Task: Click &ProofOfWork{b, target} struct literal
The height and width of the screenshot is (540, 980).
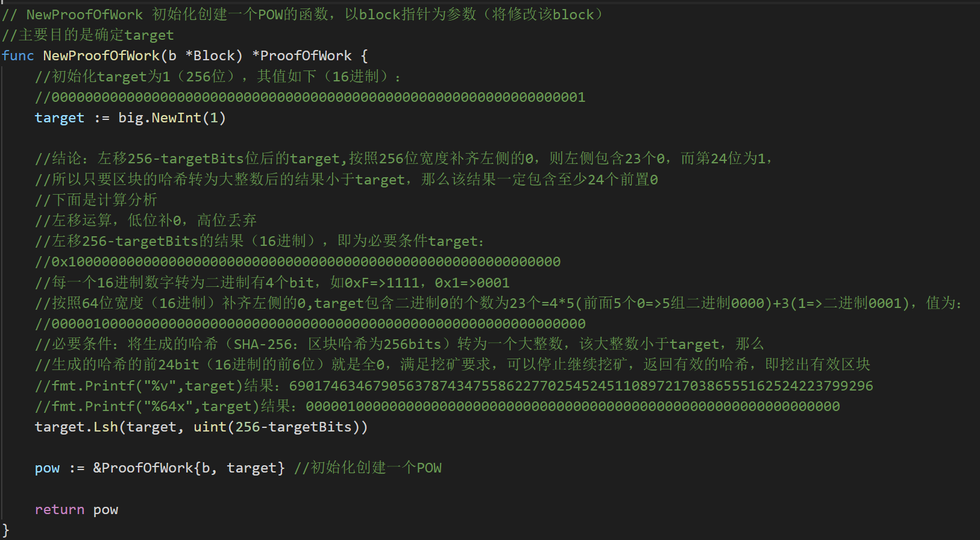Action: (189, 468)
